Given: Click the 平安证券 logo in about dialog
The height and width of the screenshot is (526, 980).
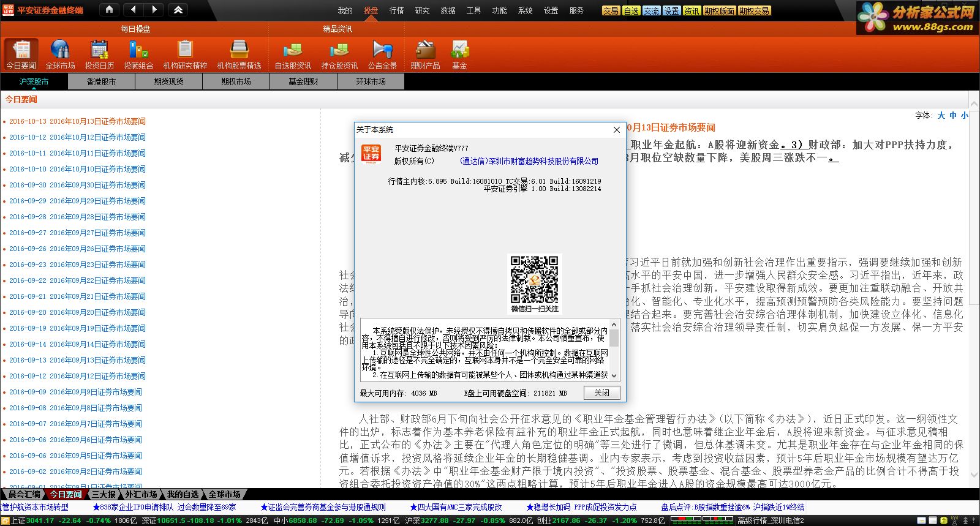Looking at the screenshot, I should click(x=371, y=154).
